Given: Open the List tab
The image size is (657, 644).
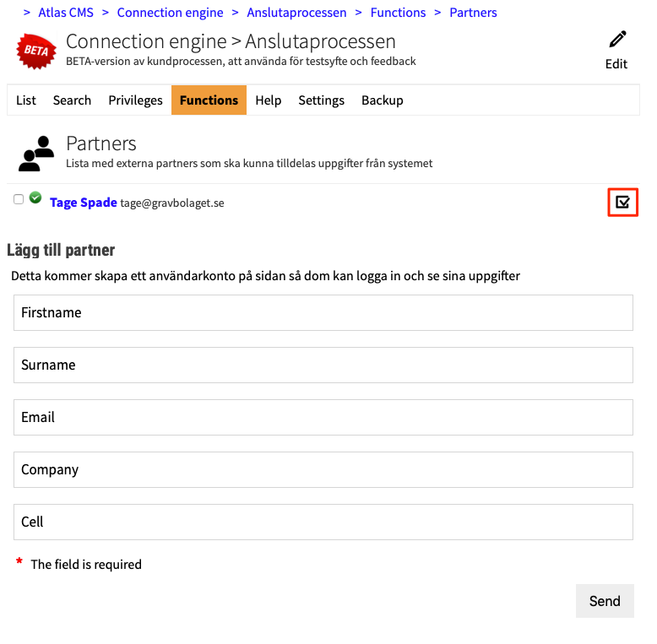Looking at the screenshot, I should (26, 100).
